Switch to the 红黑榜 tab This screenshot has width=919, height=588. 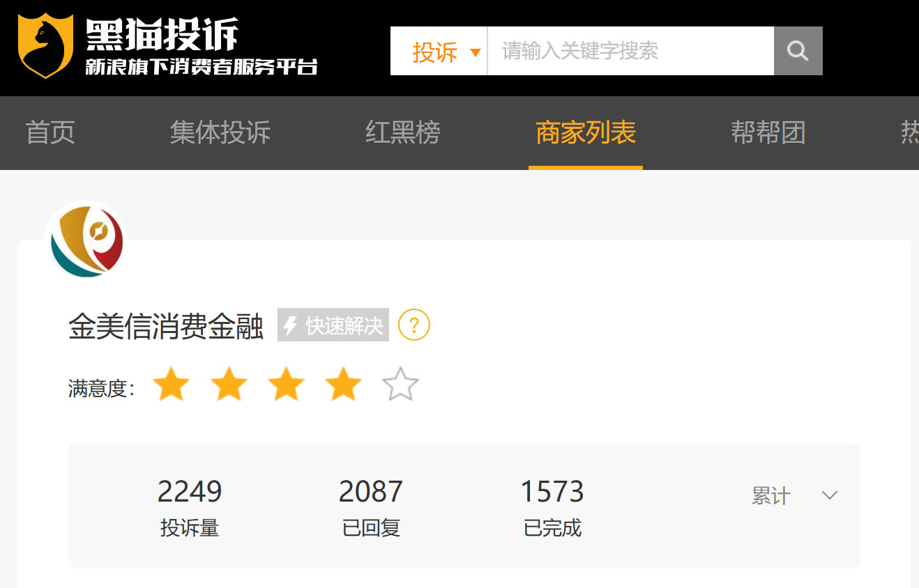403,132
